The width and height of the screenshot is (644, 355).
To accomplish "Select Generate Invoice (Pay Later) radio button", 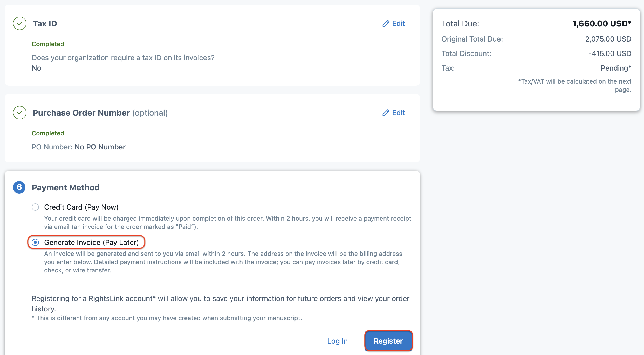I will coord(35,242).
